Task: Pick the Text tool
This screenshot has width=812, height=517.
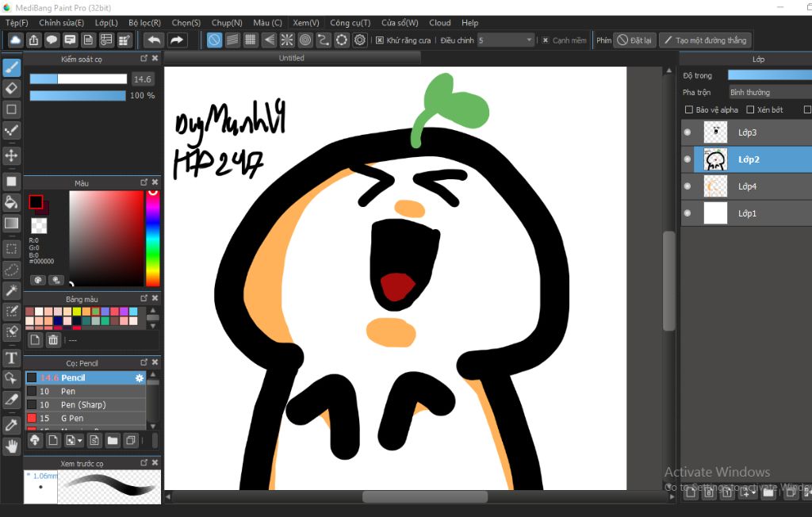Action: point(12,358)
